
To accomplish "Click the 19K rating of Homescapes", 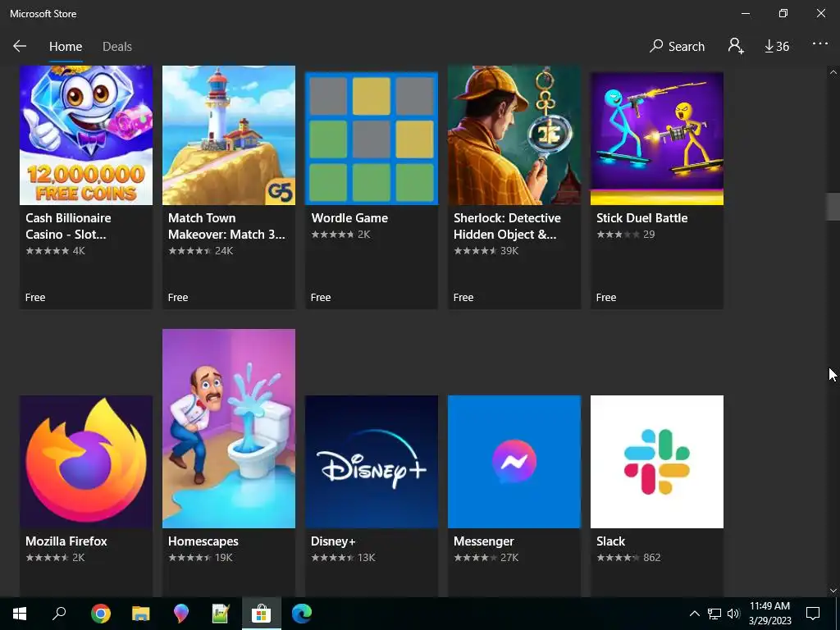I will (200, 558).
